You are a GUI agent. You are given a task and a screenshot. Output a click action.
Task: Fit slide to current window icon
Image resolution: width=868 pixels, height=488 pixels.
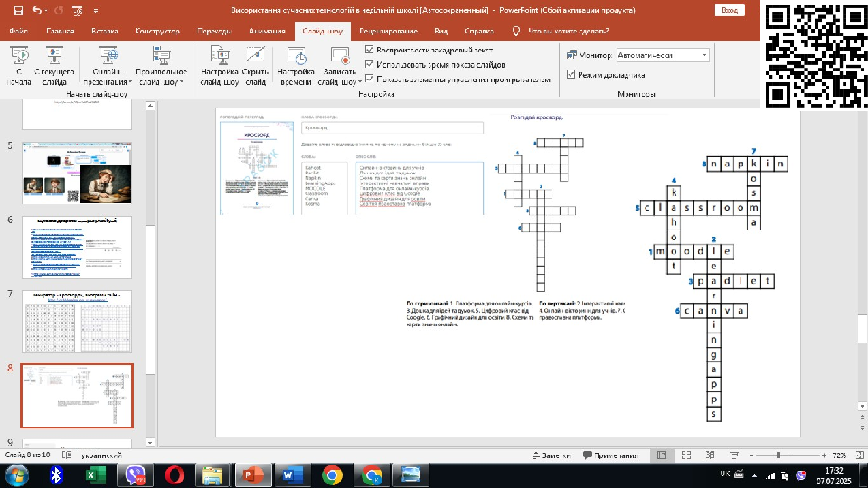(860, 455)
